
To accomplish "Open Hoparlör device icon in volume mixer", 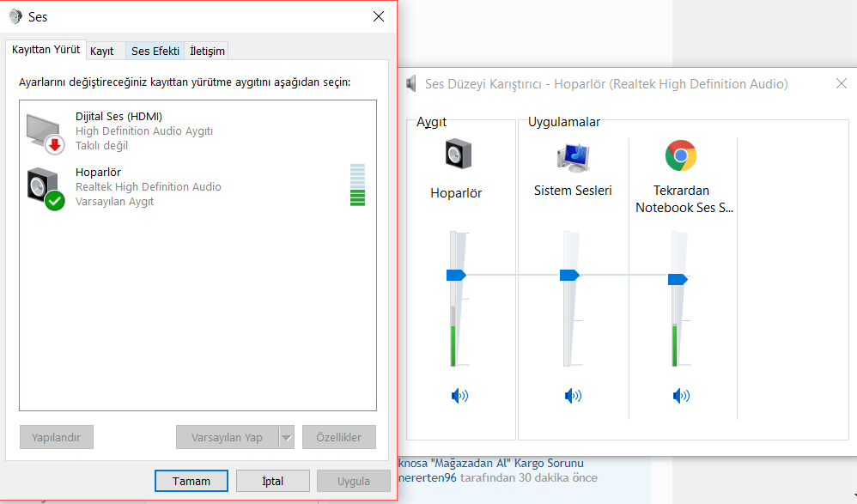I will 458,155.
